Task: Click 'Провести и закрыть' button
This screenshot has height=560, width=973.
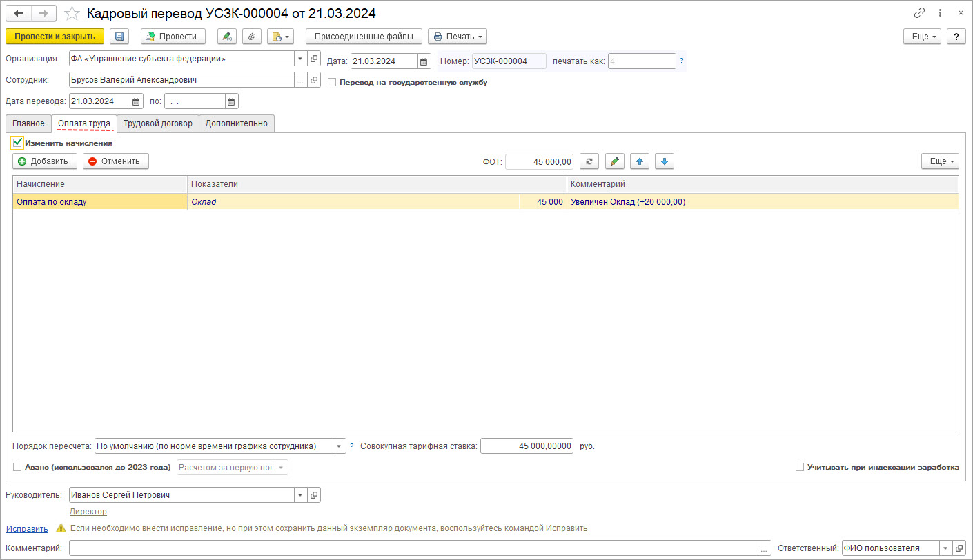Action: click(55, 36)
